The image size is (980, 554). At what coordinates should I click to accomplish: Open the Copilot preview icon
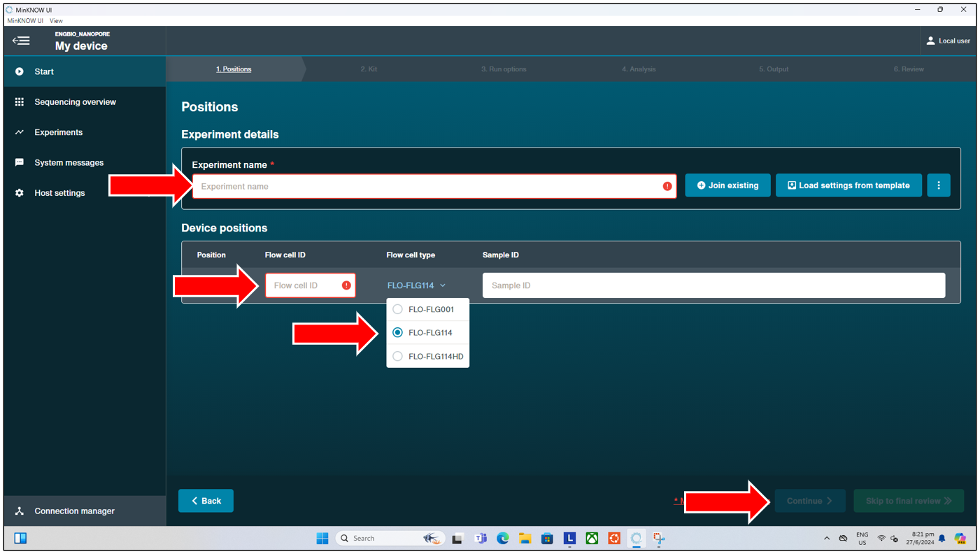tap(960, 539)
